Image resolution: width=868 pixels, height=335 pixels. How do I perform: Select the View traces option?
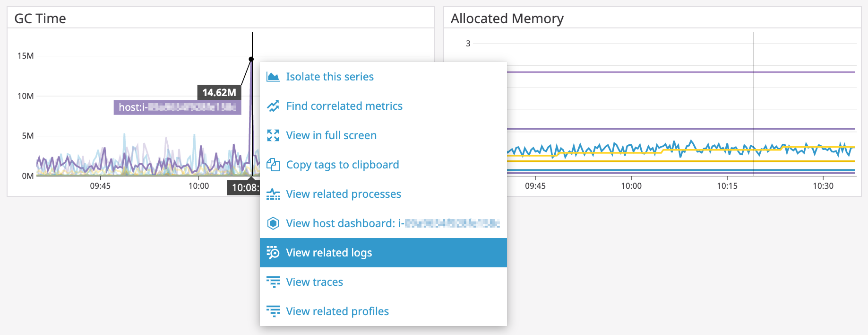[315, 282]
